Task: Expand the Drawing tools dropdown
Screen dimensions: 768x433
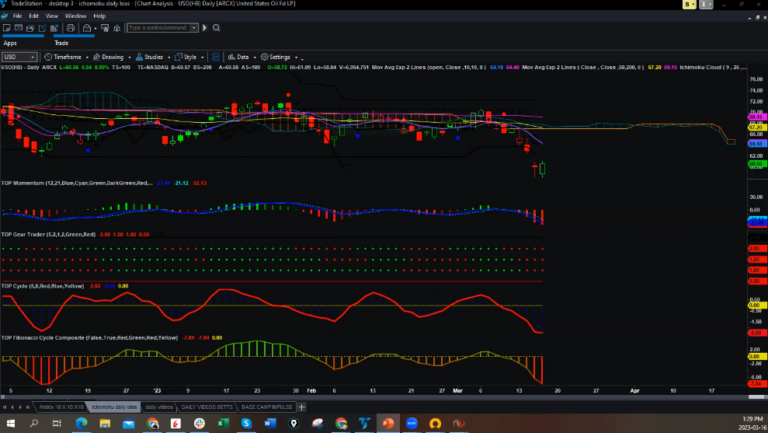Action: pyautogui.click(x=110, y=57)
